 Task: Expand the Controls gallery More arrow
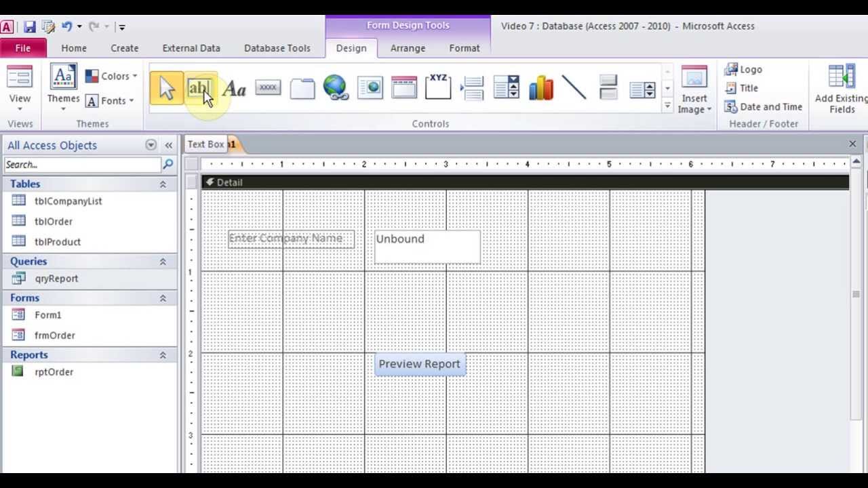[667, 106]
